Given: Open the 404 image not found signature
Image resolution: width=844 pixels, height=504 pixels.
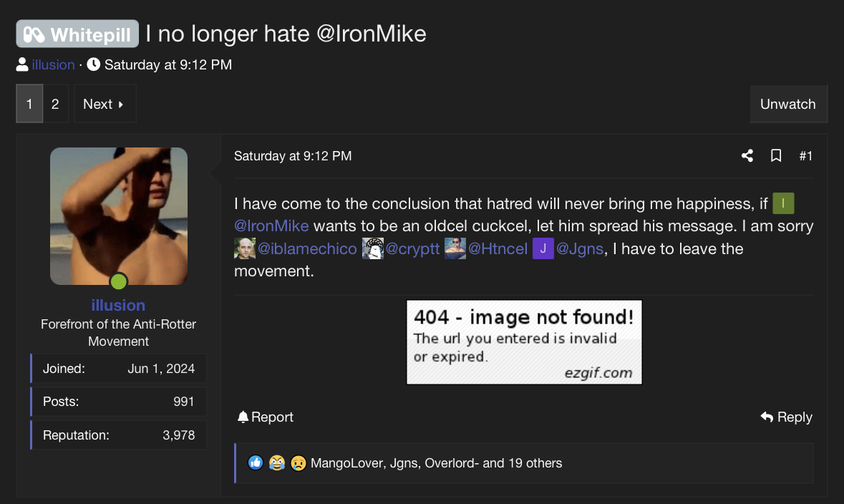Looking at the screenshot, I should pyautogui.click(x=524, y=342).
